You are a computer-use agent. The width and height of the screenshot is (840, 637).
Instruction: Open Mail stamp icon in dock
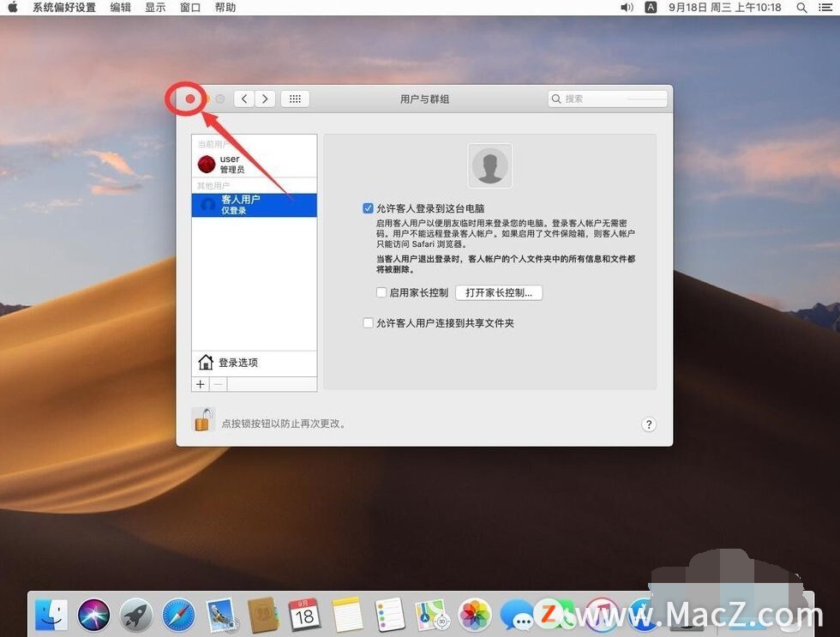221,615
